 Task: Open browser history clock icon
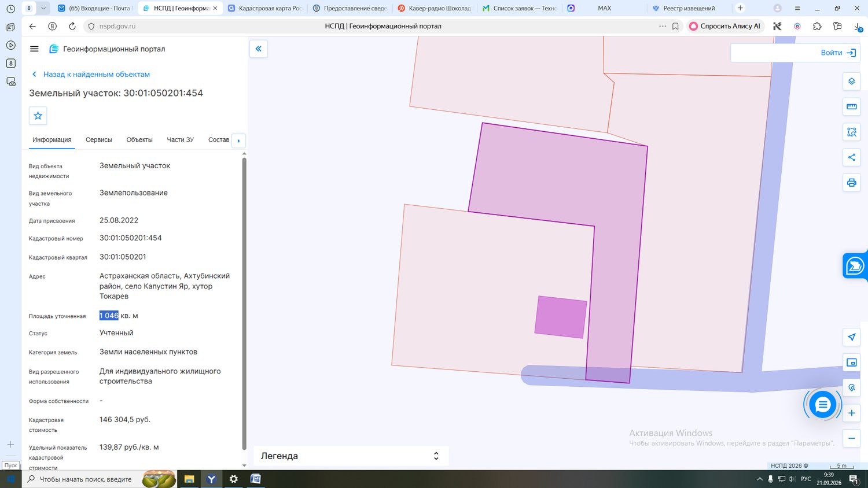pyautogui.click(x=10, y=9)
